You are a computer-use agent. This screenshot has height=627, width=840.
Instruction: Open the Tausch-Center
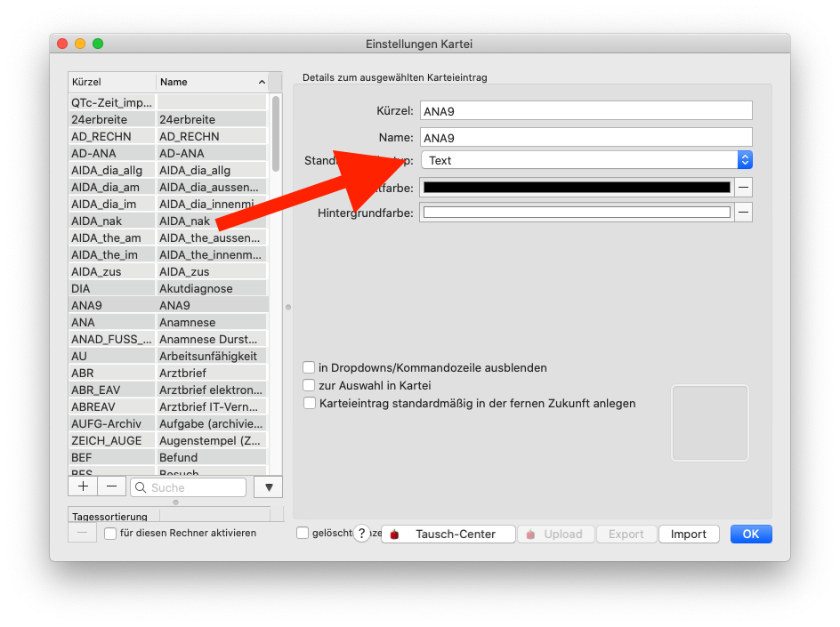448,535
